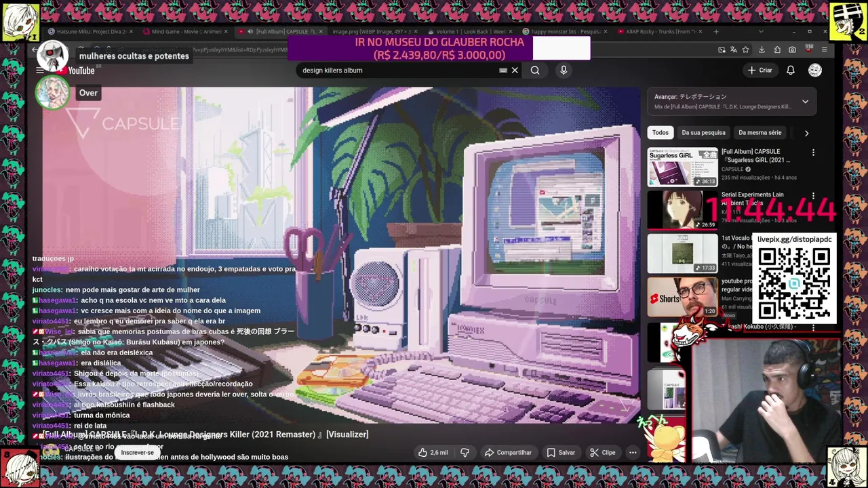The width and height of the screenshot is (868, 488).
Task: Click the Inscrever-se subscribe button
Action: click(x=138, y=452)
